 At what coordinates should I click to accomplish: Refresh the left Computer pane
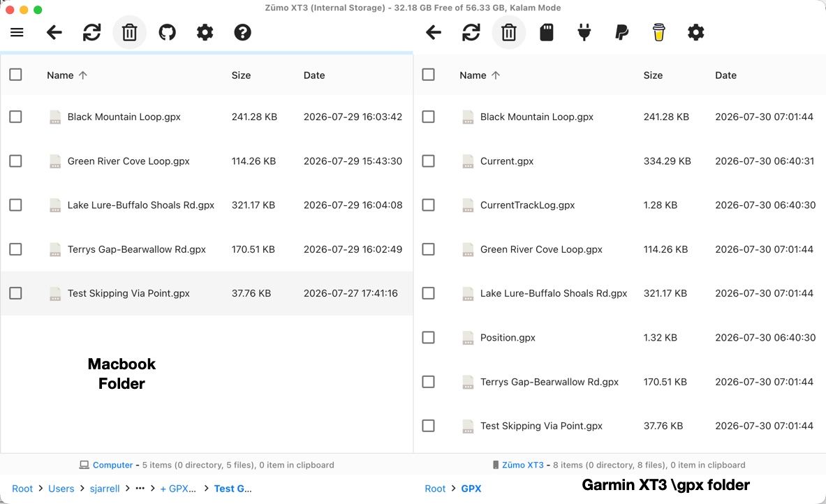coord(91,33)
